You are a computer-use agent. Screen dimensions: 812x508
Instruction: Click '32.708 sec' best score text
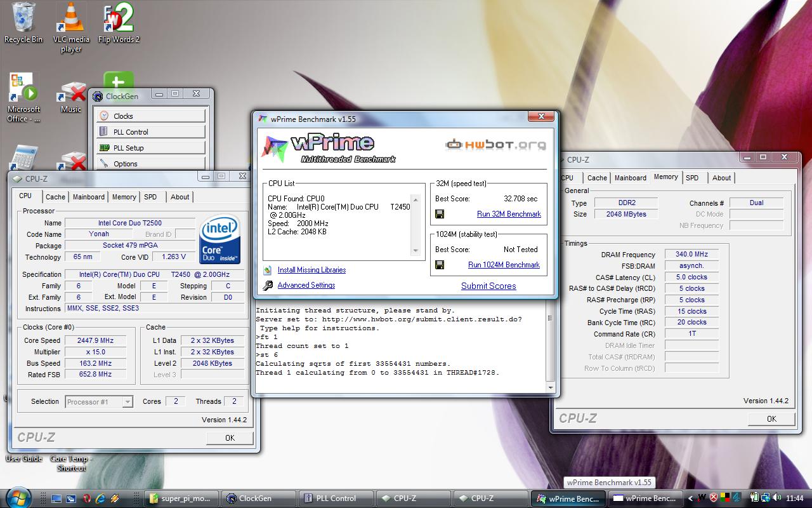[x=520, y=199]
